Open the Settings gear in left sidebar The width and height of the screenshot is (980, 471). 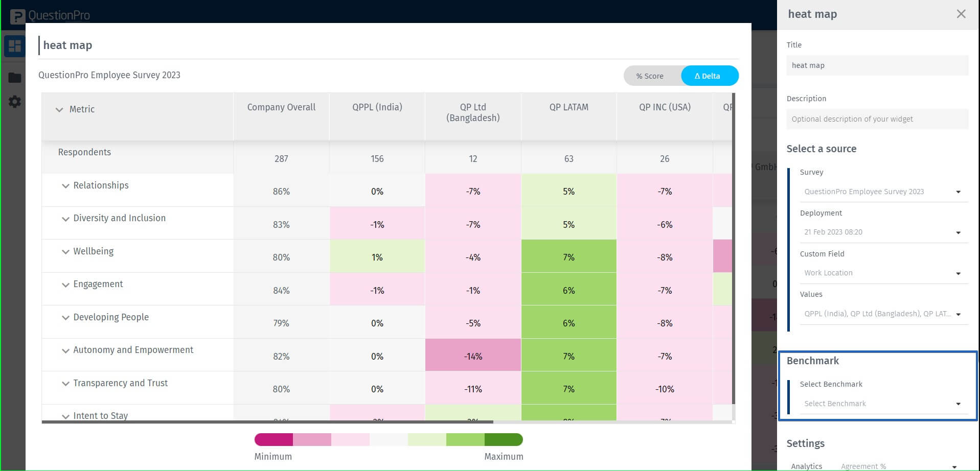15,102
